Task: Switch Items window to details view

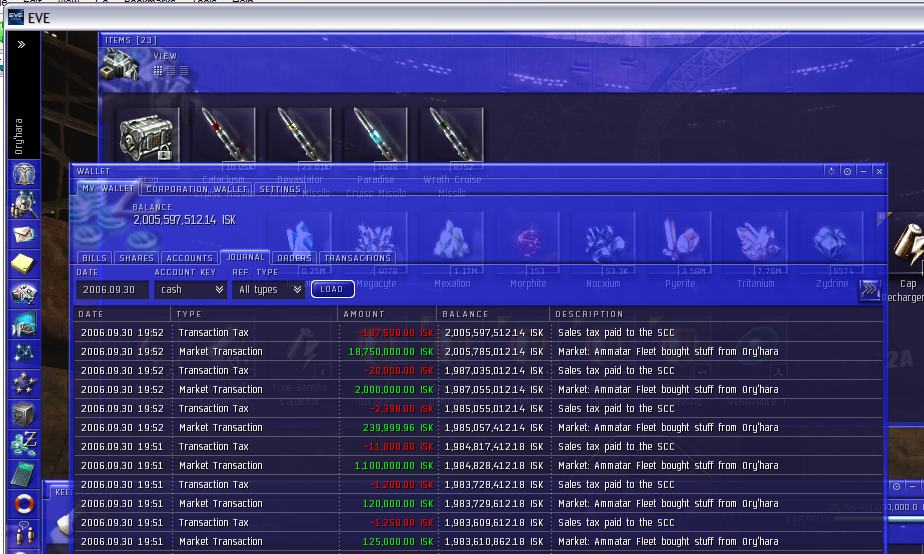Action: tap(171, 71)
